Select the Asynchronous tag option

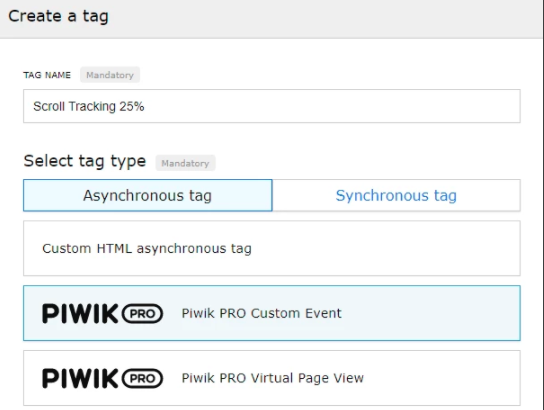pyautogui.click(x=148, y=195)
